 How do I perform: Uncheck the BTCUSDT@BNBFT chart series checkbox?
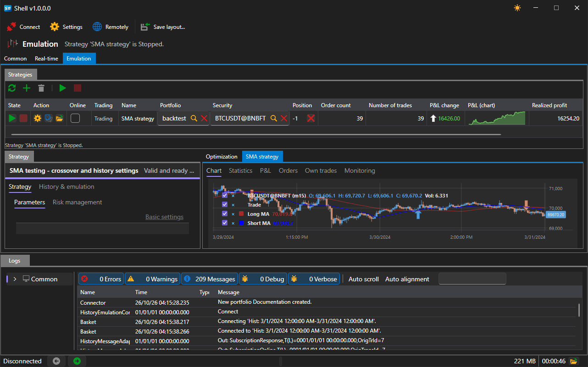pos(225,195)
